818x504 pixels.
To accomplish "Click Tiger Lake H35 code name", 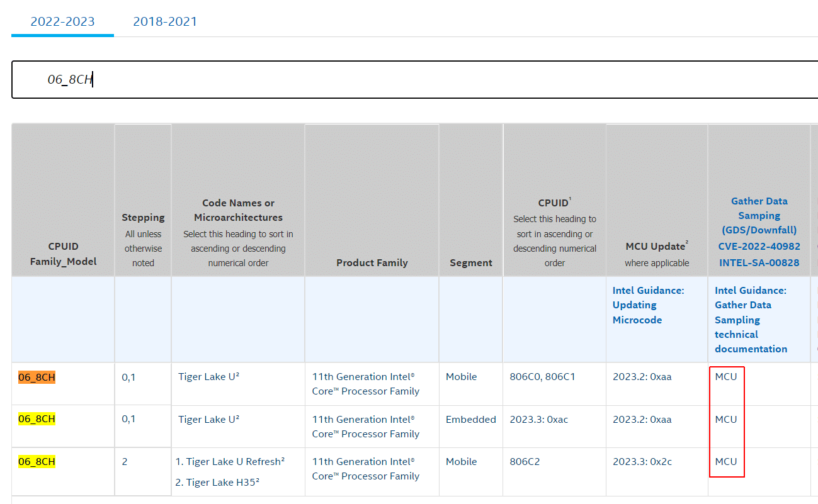I will coord(223,482).
